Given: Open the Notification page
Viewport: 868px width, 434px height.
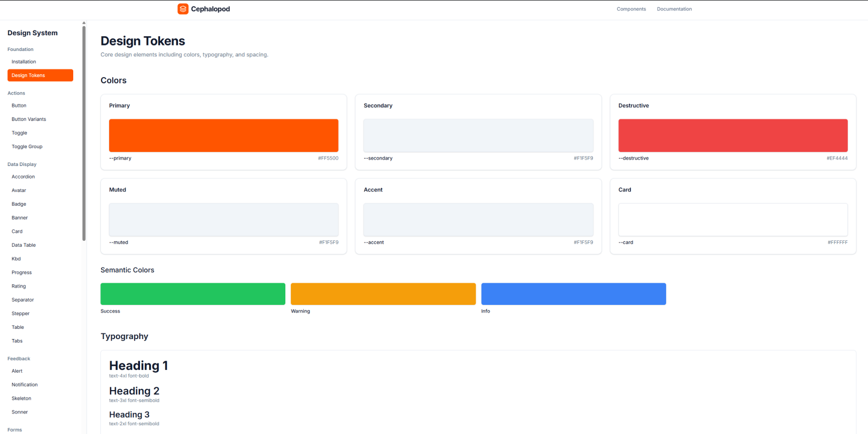Looking at the screenshot, I should click(40, 385).
